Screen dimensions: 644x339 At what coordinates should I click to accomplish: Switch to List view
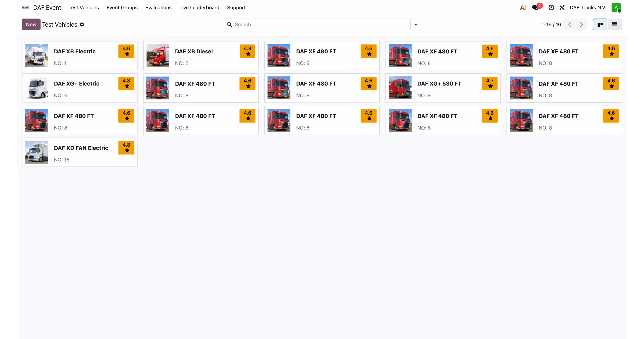[x=615, y=25]
